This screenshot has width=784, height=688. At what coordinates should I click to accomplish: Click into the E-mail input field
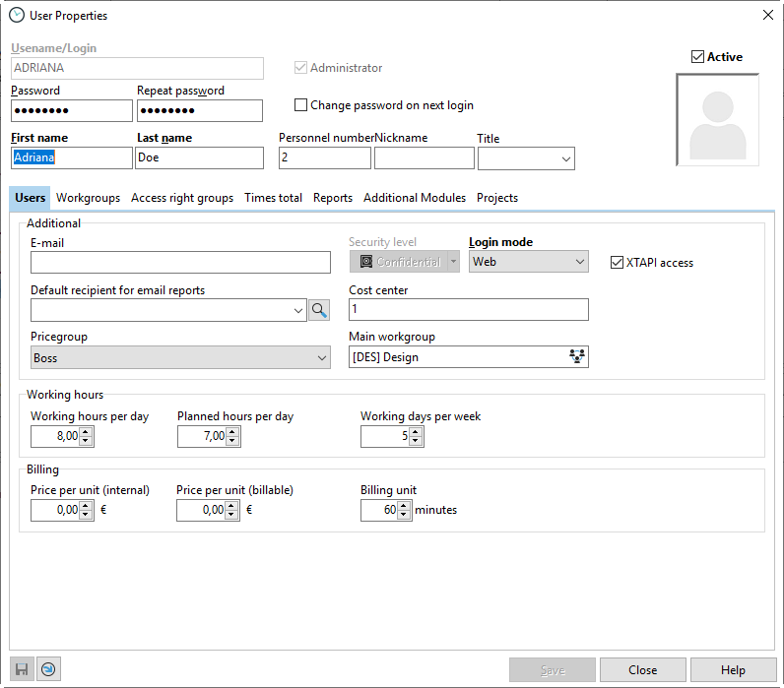[x=180, y=262]
